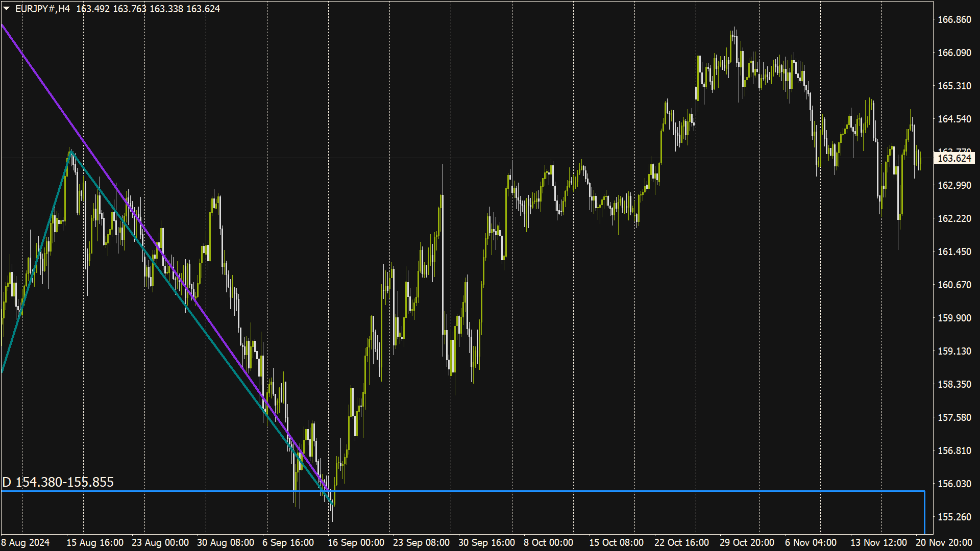The image size is (980, 551).
Task: Click the time label 15 Aug 16:00
Action: 95,542
